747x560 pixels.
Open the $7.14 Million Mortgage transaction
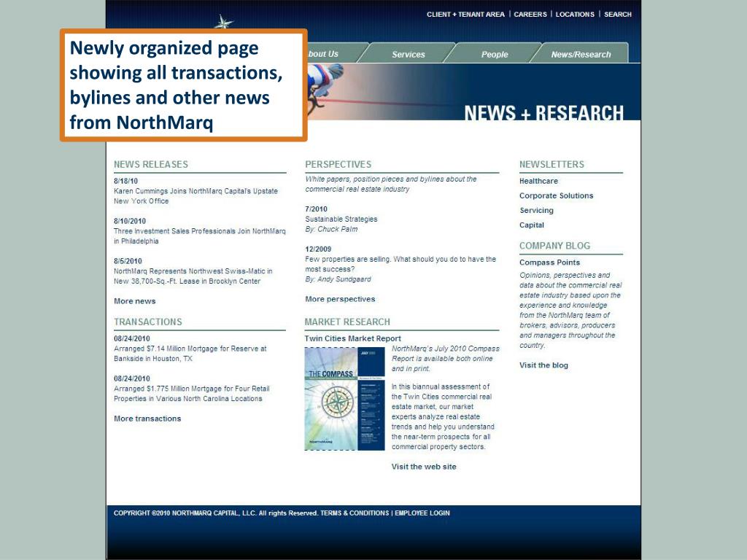(190, 354)
